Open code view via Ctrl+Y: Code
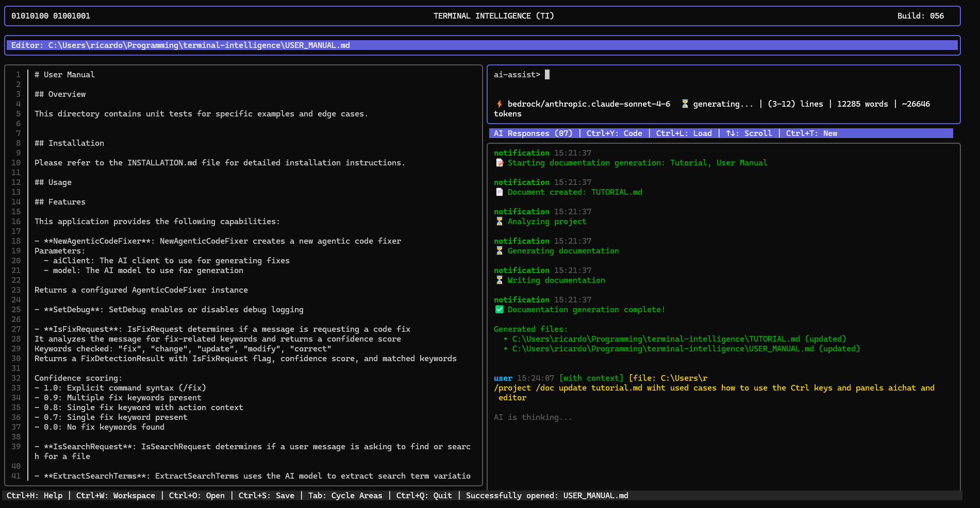The image size is (980, 508). click(x=614, y=133)
